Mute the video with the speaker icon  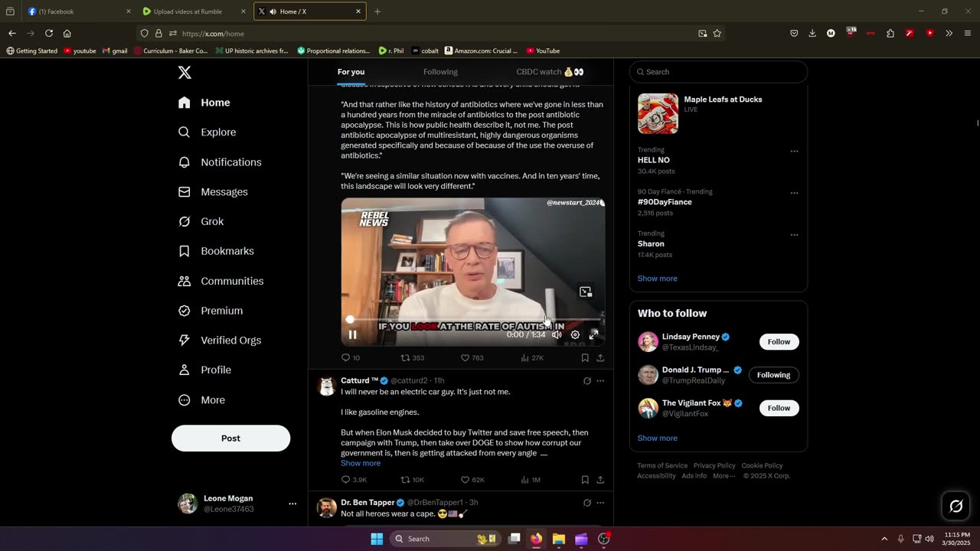point(557,334)
